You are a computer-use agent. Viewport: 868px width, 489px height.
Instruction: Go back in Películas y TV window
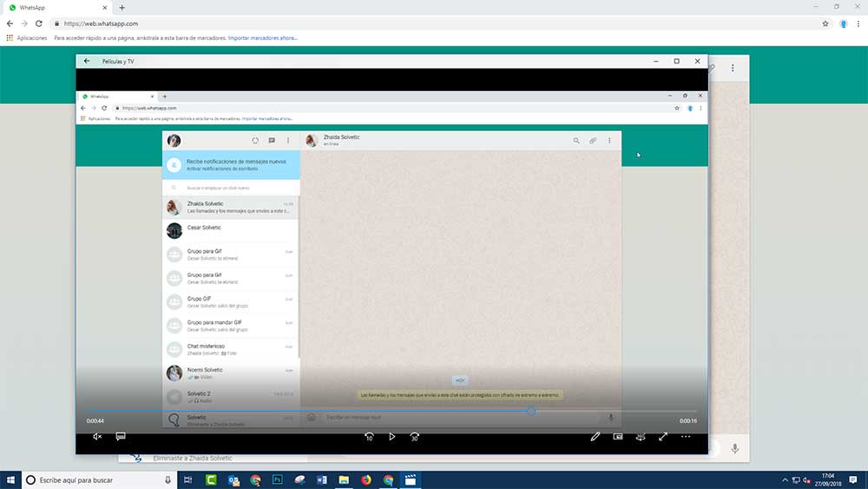[x=87, y=61]
